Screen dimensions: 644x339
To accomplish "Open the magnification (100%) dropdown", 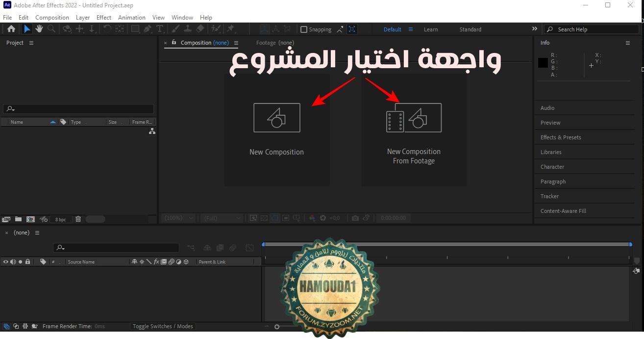I will (178, 218).
